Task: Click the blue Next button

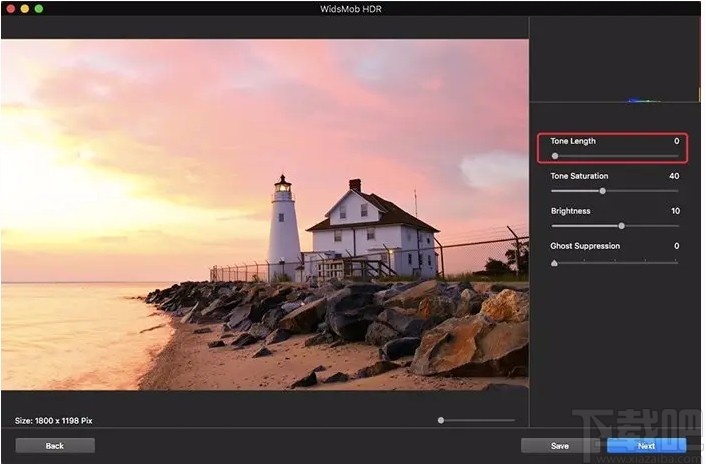Action: [x=646, y=446]
